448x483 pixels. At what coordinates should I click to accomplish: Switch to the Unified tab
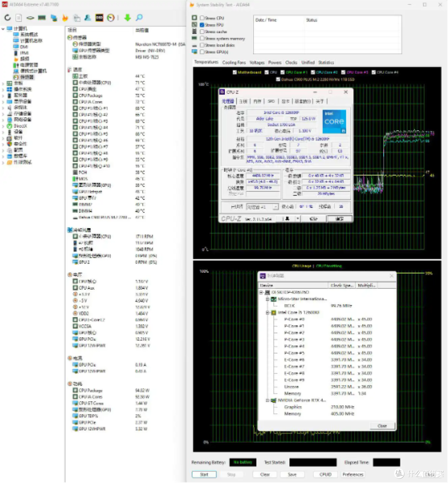coord(308,63)
